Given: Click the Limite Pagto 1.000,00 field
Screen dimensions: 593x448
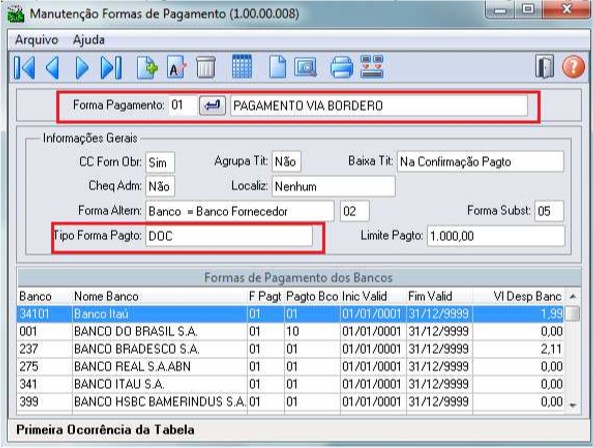Looking at the screenshot, I should point(496,236).
